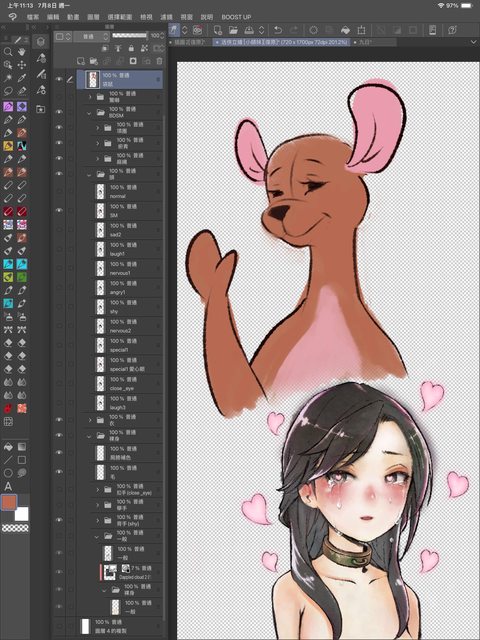Open the layer blend mode dropdown
The image size is (480, 640).
pyautogui.click(x=91, y=36)
